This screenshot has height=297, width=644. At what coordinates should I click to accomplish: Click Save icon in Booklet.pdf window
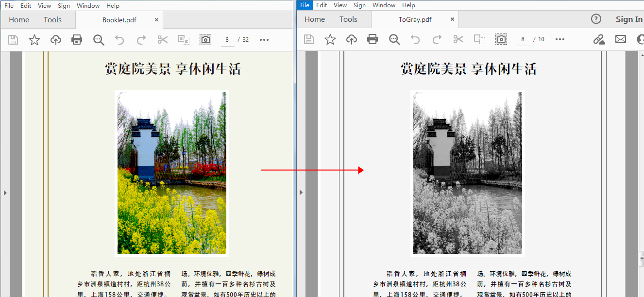tap(13, 40)
